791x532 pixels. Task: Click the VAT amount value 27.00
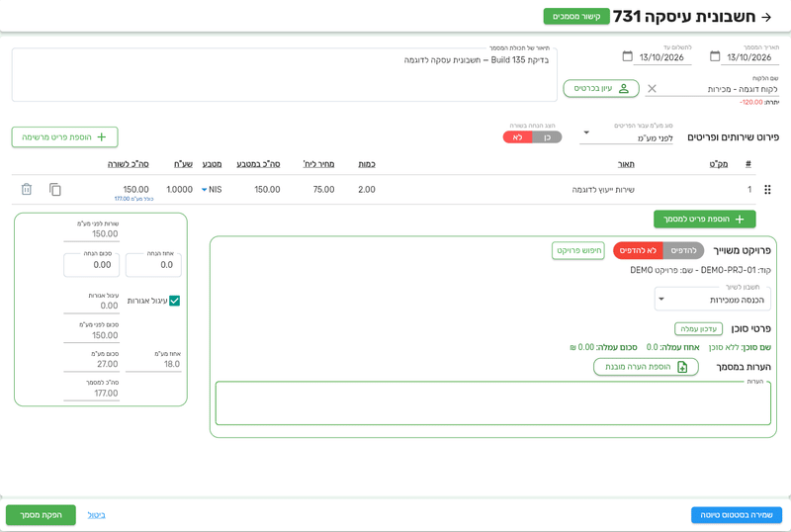pos(108,364)
